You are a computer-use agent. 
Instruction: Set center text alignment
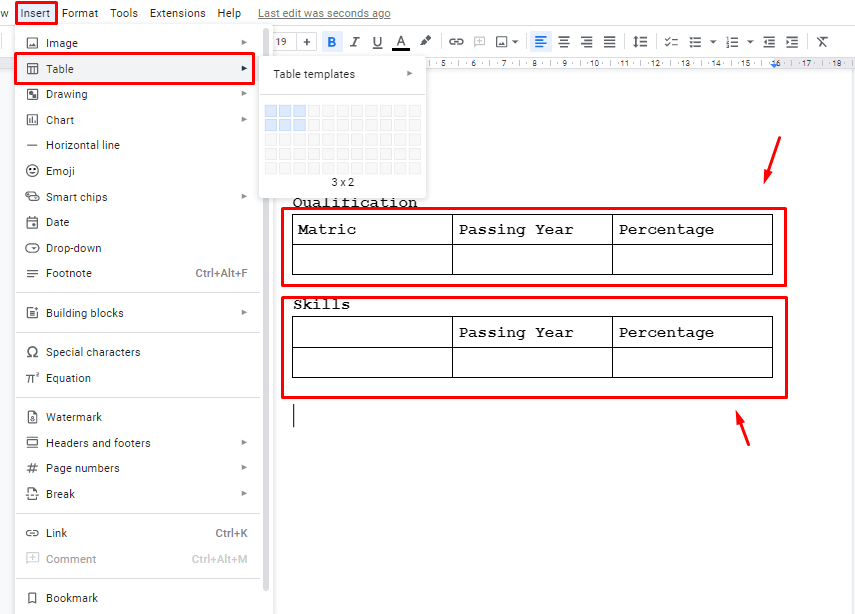click(x=564, y=42)
